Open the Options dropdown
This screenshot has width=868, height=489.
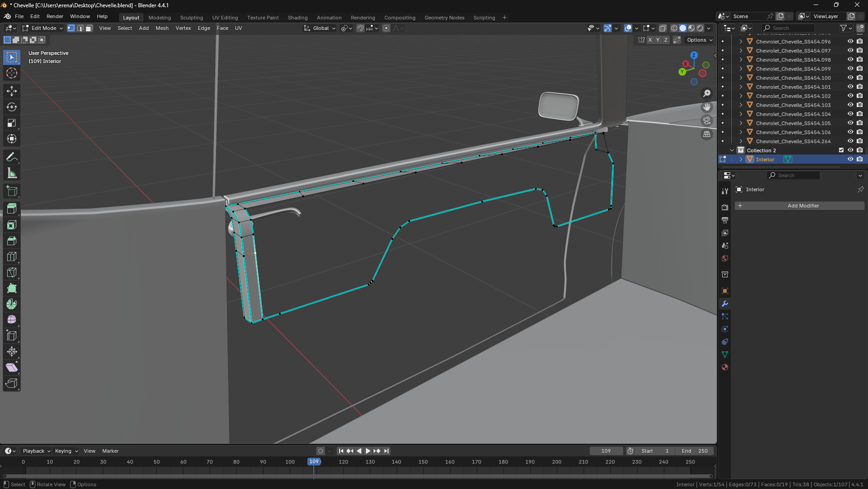pos(700,40)
